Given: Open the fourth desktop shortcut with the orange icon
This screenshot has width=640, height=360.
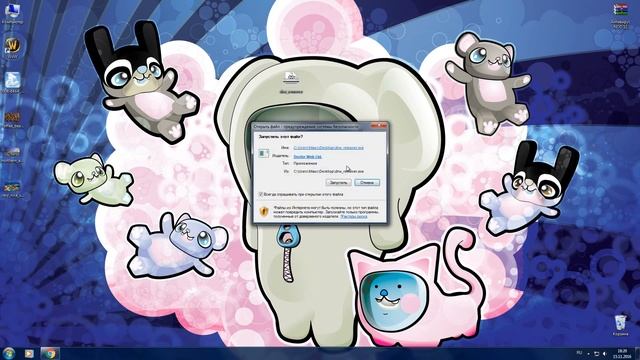Looking at the screenshot, I should tap(12, 120).
